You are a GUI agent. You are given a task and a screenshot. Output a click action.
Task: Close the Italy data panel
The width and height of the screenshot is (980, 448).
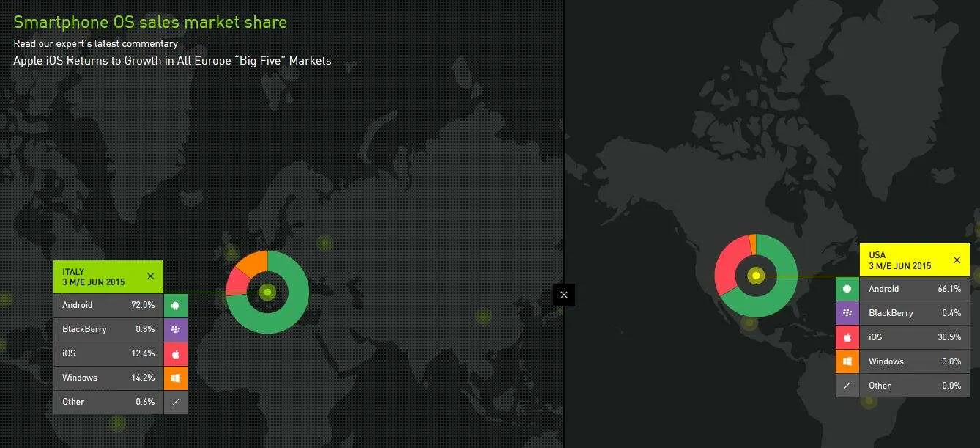tap(150, 276)
